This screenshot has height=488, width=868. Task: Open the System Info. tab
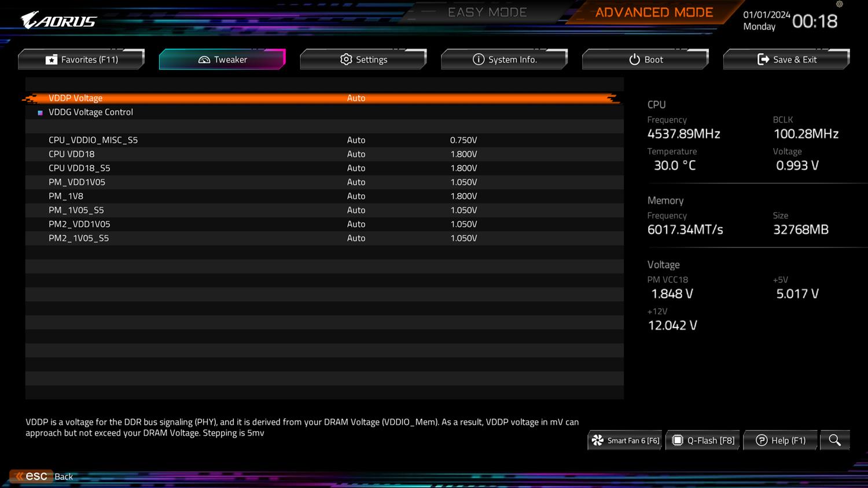click(x=505, y=60)
